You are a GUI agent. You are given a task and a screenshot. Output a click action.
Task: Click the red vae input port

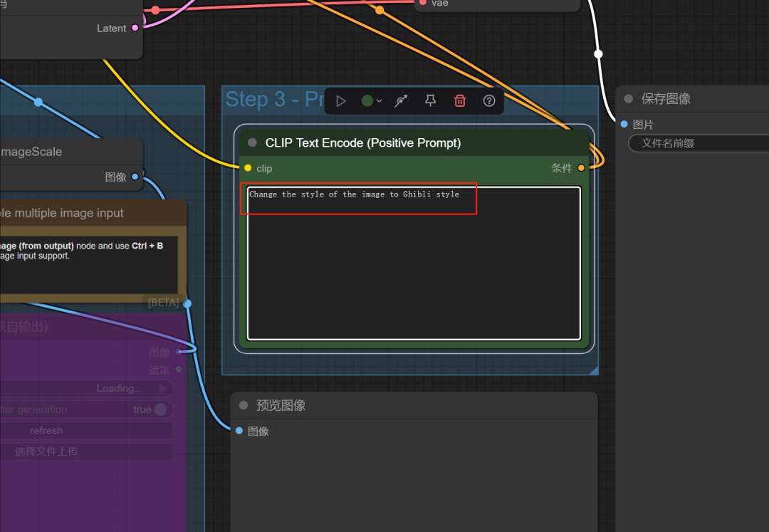point(422,2)
